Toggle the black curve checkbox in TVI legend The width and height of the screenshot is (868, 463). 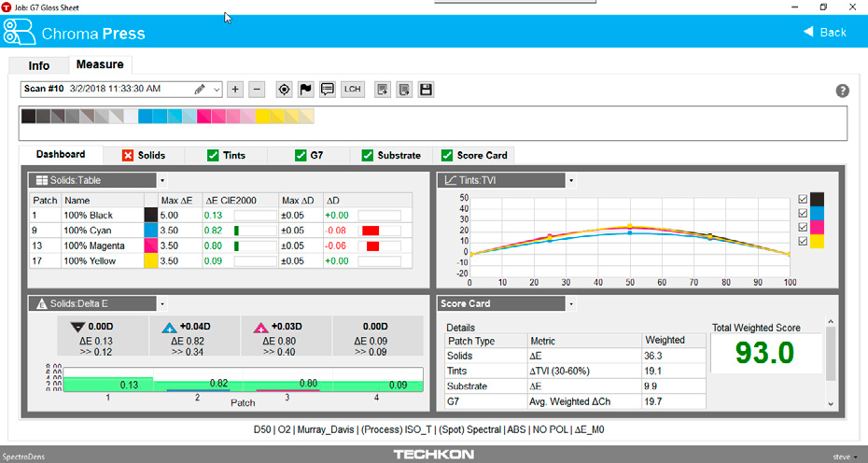[x=803, y=200]
